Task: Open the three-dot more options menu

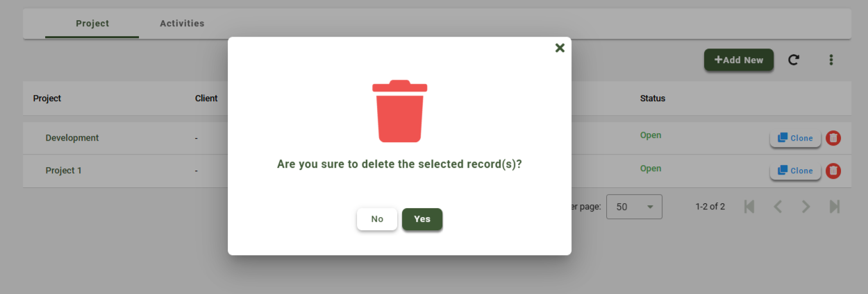Action: coord(831,60)
